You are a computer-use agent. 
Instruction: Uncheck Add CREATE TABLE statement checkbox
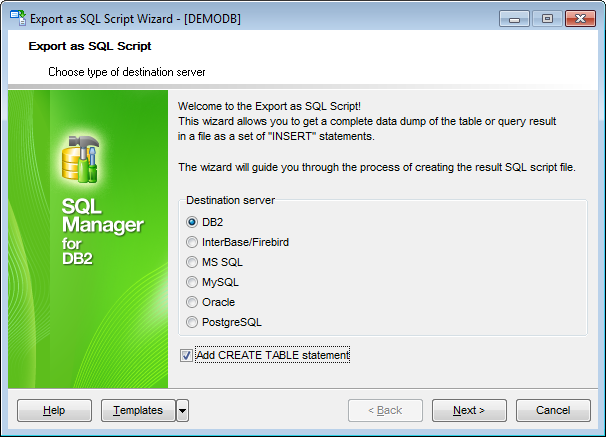coord(186,355)
